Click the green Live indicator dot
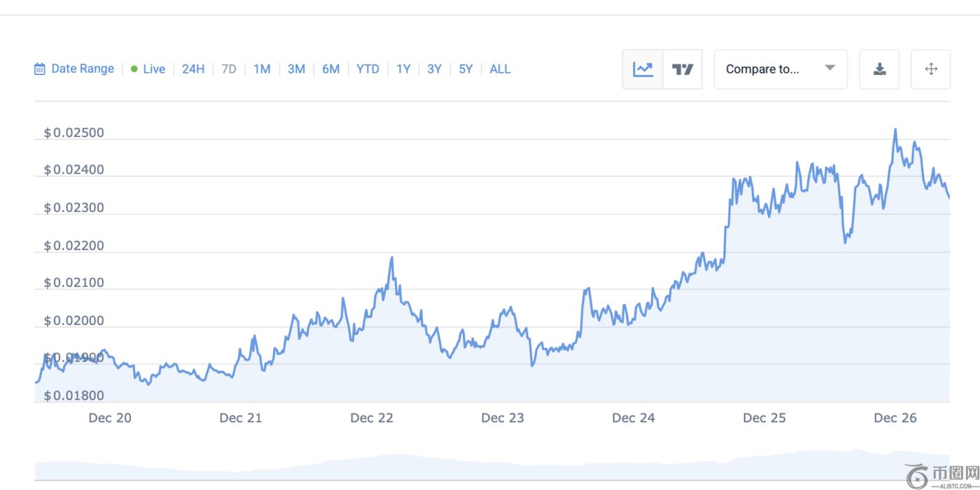The image size is (980, 490). (x=134, y=69)
